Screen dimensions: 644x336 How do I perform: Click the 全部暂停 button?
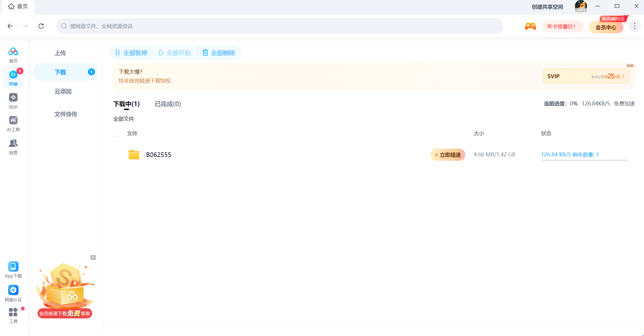(x=132, y=53)
